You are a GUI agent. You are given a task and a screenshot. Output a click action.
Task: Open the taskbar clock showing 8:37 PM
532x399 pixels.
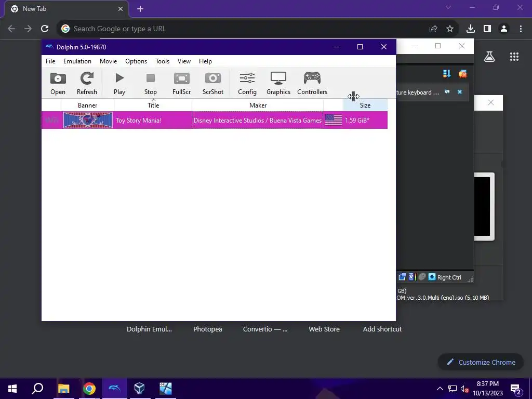pyautogui.click(x=487, y=389)
